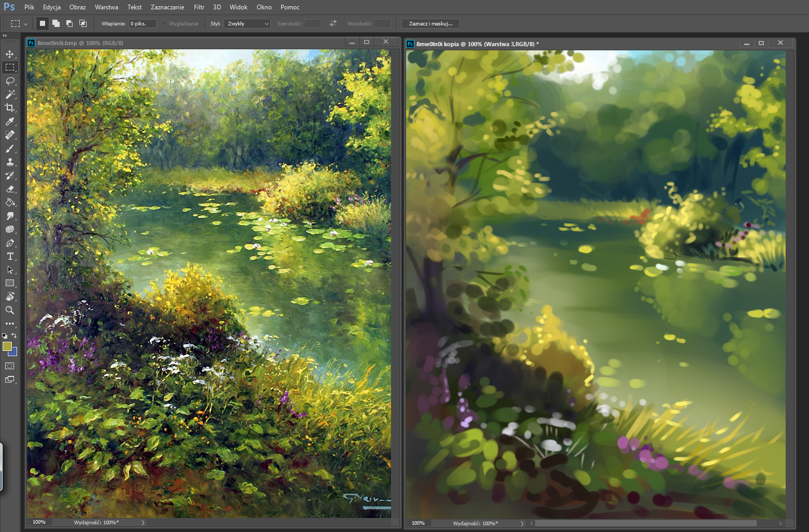This screenshot has height=532, width=809.
Task: Select the Rectangular Marquee tool in the toolbox
Action: click(10, 67)
